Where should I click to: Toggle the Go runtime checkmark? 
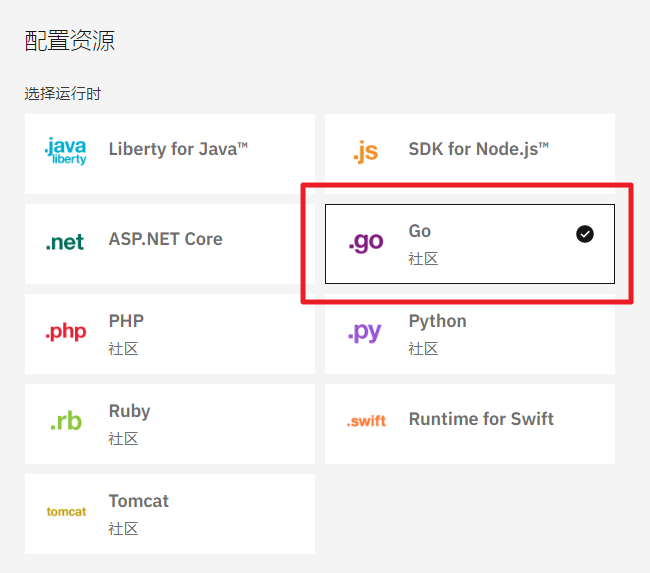point(585,233)
